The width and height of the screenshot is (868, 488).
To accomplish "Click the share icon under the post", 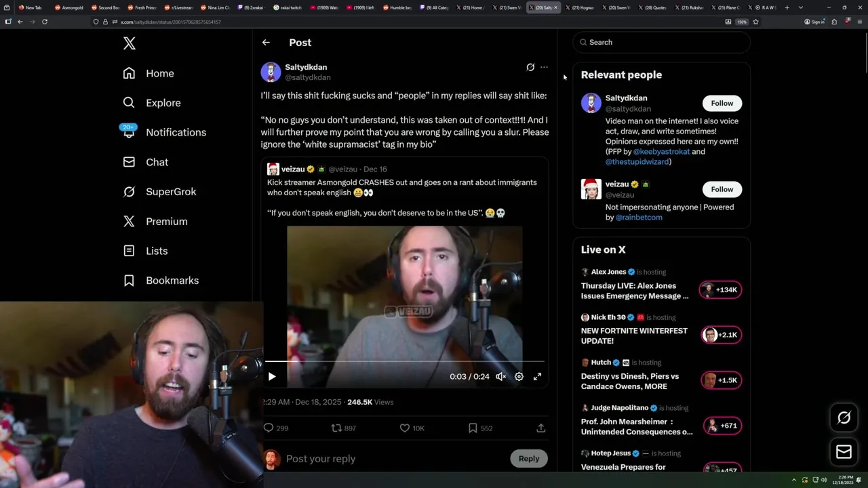I will [x=540, y=428].
